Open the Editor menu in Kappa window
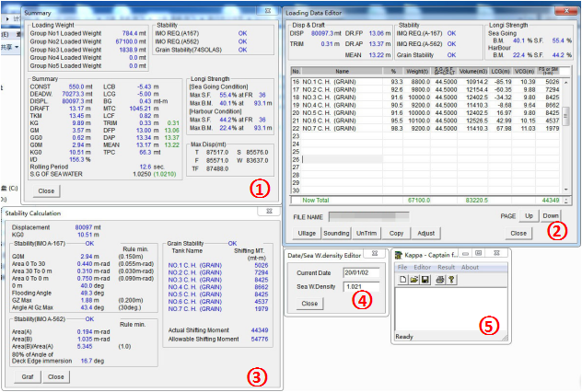582x392 pixels. pos(423,268)
